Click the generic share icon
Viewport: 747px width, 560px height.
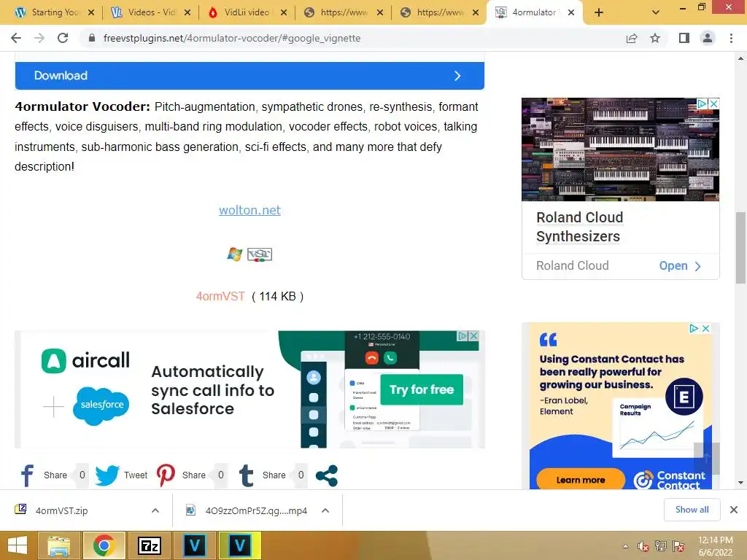(327, 475)
